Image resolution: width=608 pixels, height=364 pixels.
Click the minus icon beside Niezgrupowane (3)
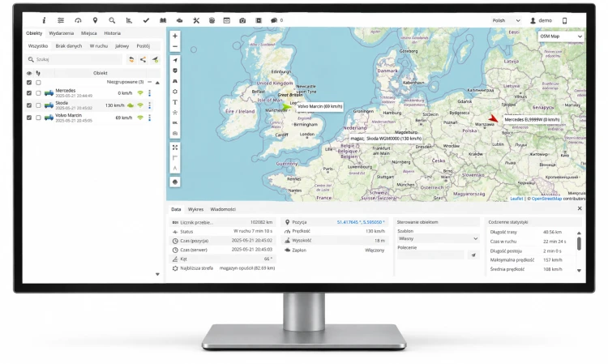point(150,82)
